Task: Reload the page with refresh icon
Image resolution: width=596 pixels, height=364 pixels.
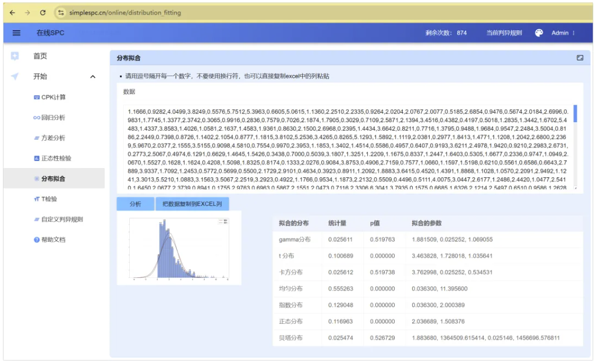Action: [x=42, y=12]
